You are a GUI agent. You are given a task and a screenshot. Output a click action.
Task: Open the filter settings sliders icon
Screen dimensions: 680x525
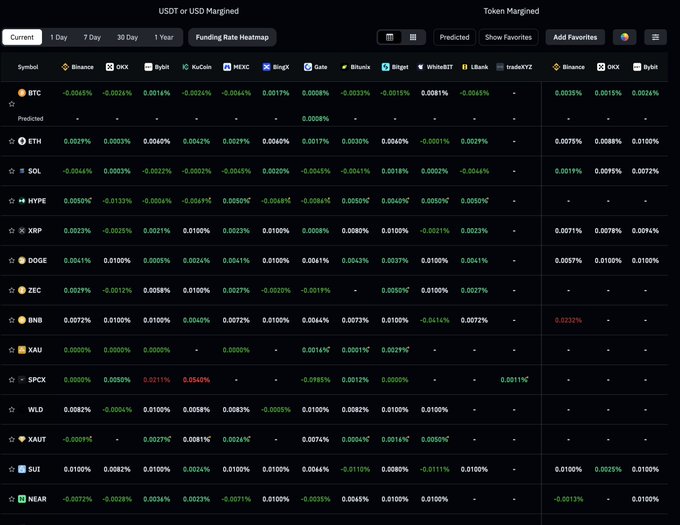655,37
